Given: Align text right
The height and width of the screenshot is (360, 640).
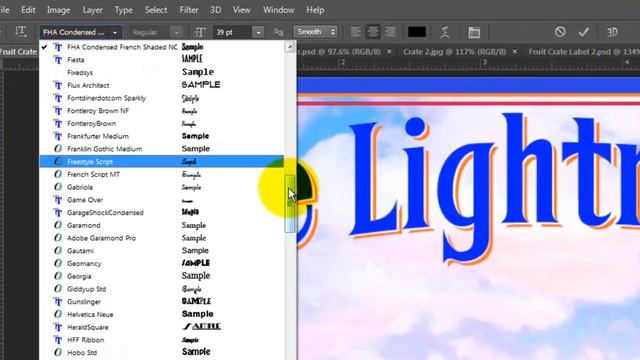Looking at the screenshot, I should 390,32.
